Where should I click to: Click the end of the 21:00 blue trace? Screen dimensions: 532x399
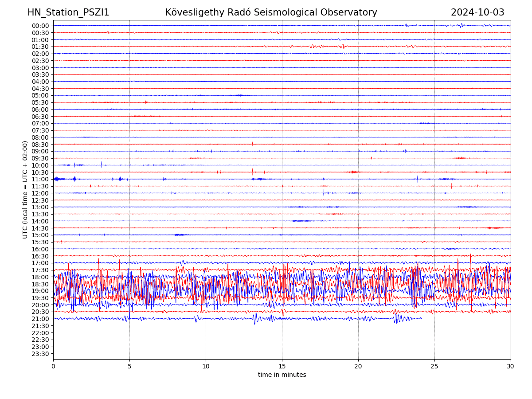click(x=421, y=318)
